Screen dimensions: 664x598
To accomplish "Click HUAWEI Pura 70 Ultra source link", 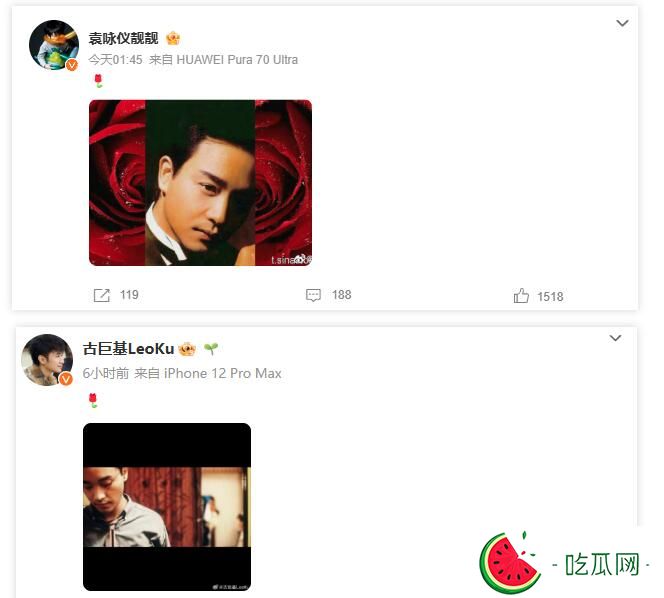I will click(237, 60).
